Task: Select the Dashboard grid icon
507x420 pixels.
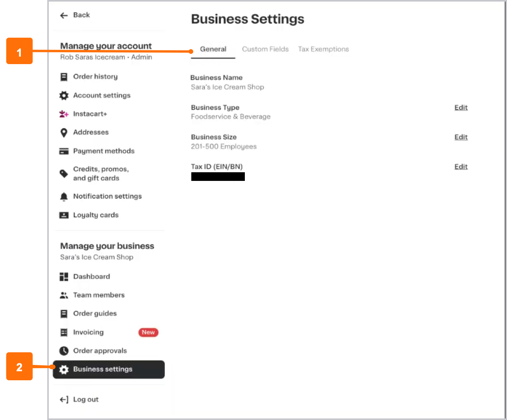Action: pos(64,276)
